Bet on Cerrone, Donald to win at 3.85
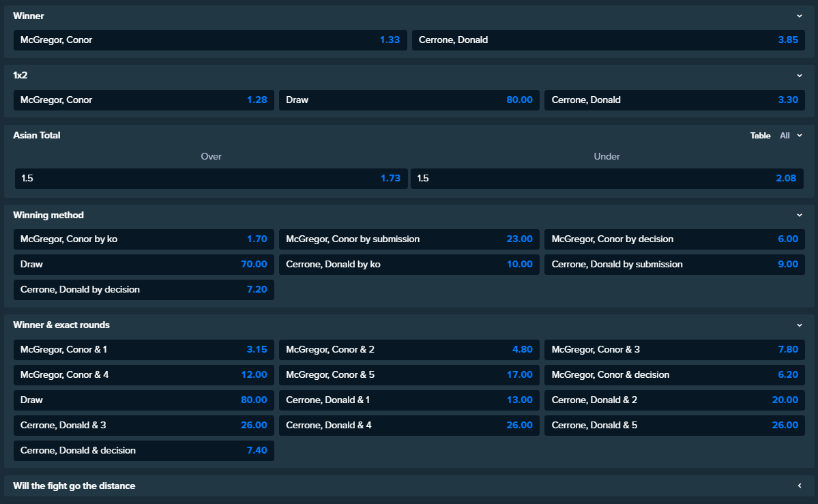818x504 pixels. (x=609, y=40)
